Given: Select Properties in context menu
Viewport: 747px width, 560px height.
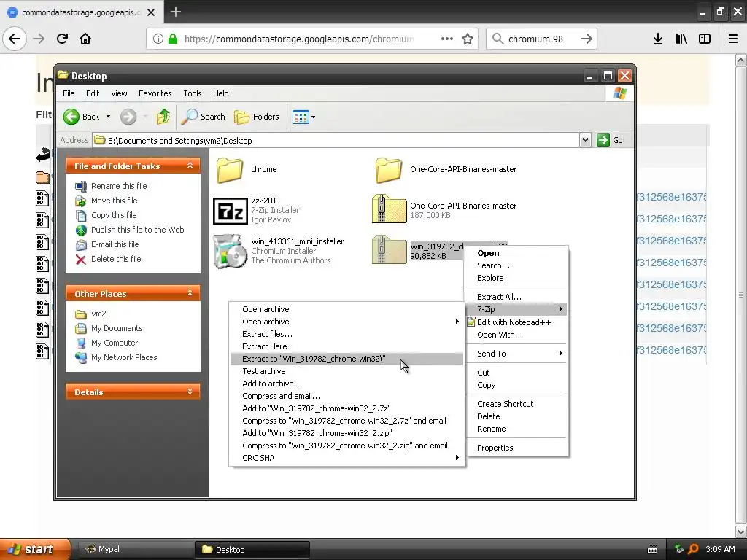Looking at the screenshot, I should coord(517,448).
